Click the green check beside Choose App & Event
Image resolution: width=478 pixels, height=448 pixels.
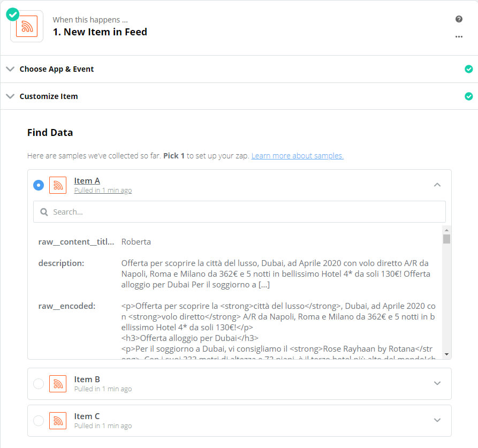[x=468, y=69]
